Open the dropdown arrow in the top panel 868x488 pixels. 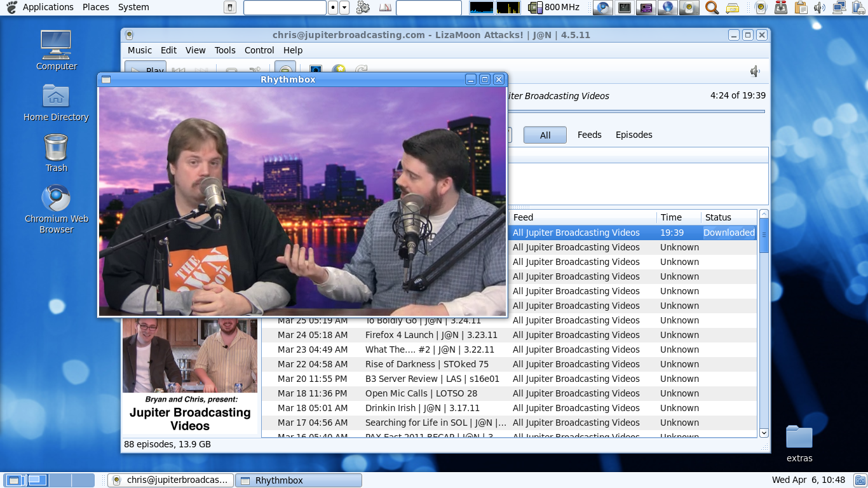344,8
